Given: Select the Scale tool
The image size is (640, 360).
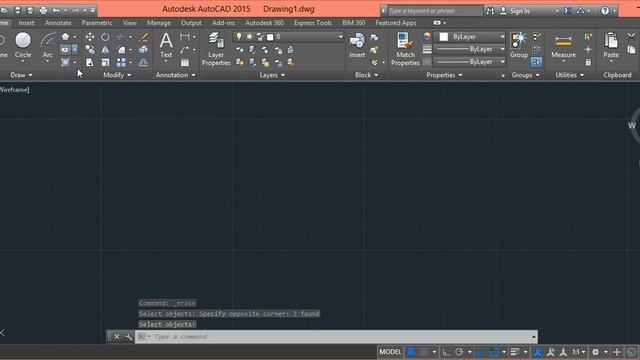Looking at the screenshot, I should click(105, 62).
